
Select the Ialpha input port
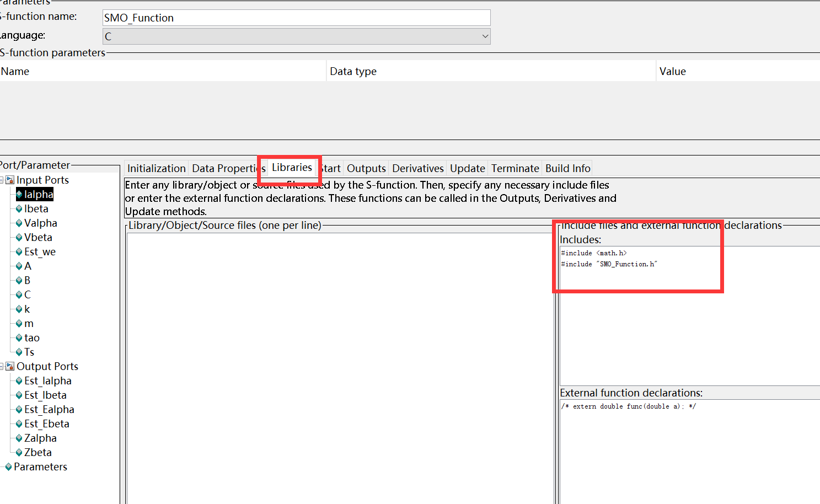pos(39,195)
